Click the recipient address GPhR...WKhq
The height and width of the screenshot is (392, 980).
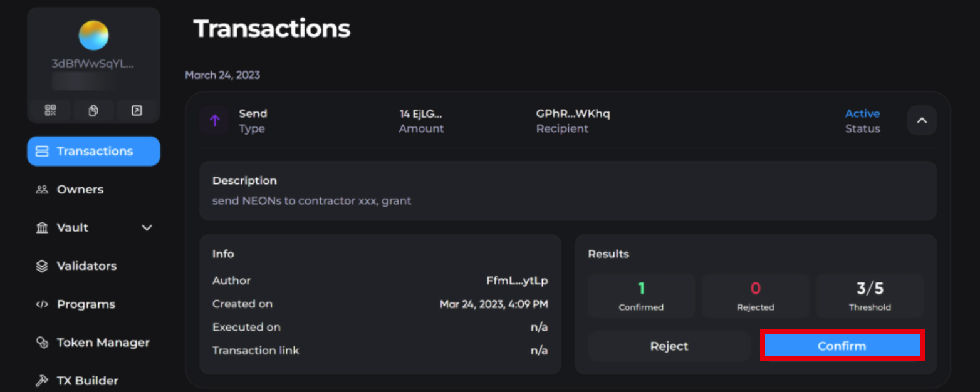point(573,113)
